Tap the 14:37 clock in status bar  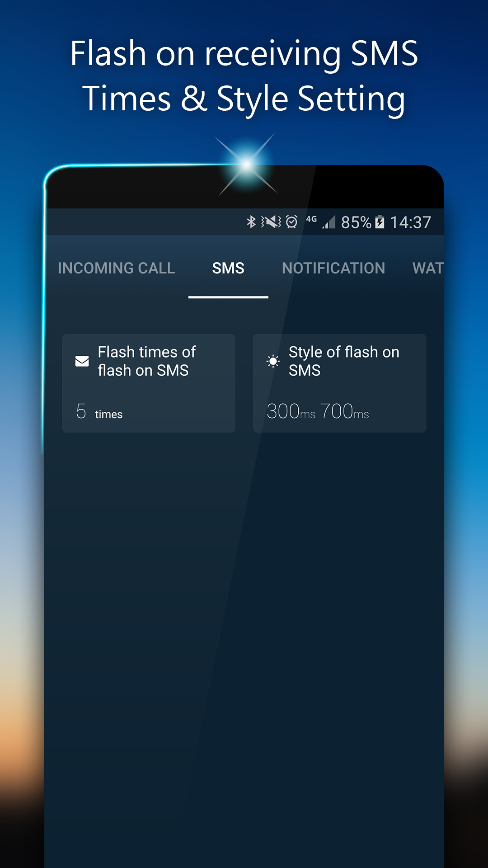pos(410,222)
